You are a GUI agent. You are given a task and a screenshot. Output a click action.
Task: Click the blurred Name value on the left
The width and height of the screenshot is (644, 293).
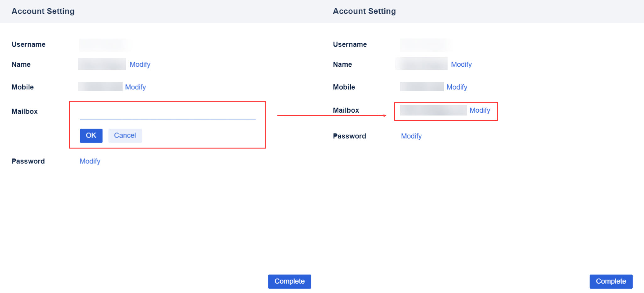102,64
